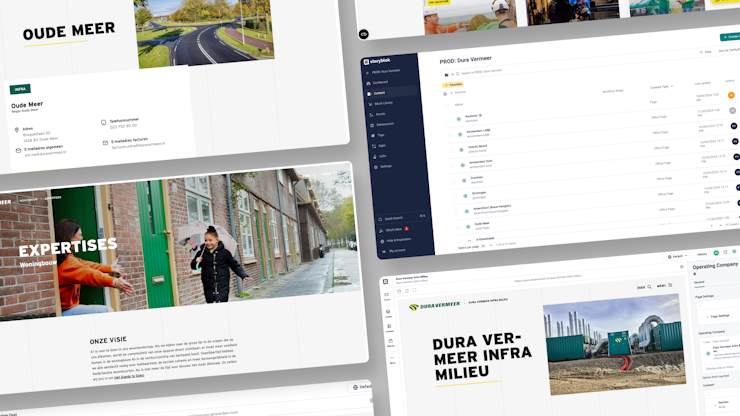Viewport: 740px width, 416px height.
Task: Open Datasources in the Storyblok sidebar
Action: coord(382,125)
